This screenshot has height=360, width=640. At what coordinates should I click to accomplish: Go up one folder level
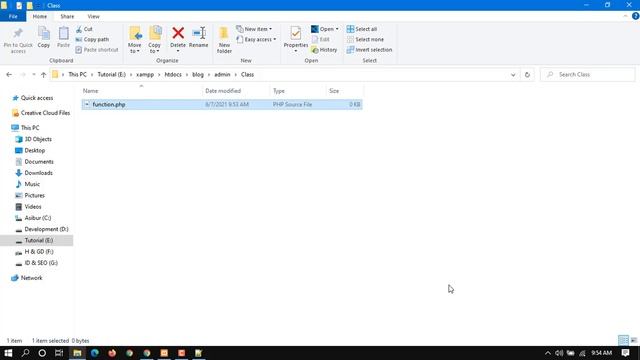coord(43,75)
